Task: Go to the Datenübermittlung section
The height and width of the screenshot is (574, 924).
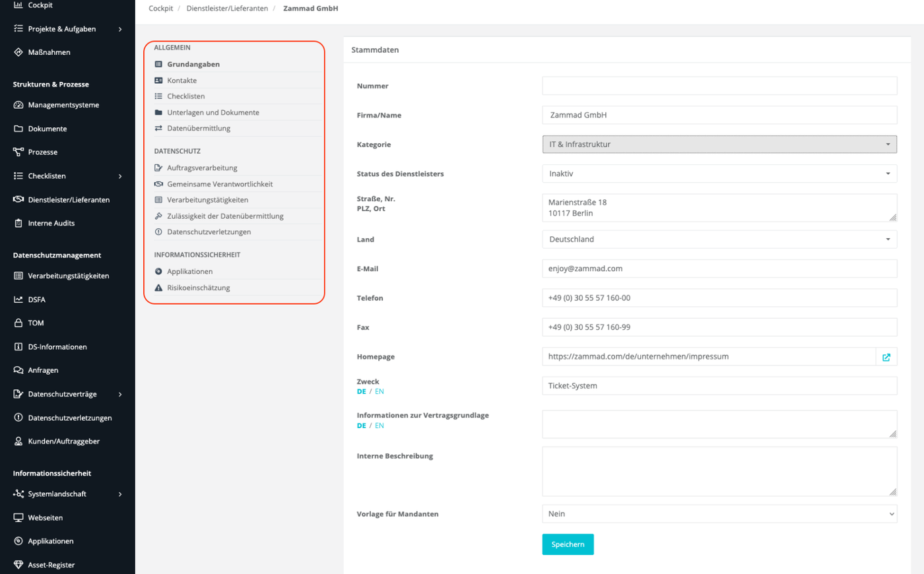Action: click(x=199, y=129)
